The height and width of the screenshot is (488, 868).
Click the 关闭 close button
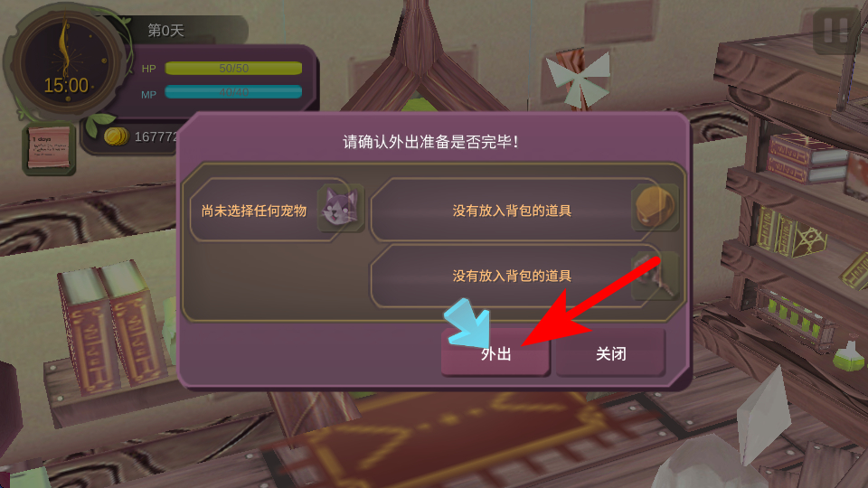coord(610,353)
